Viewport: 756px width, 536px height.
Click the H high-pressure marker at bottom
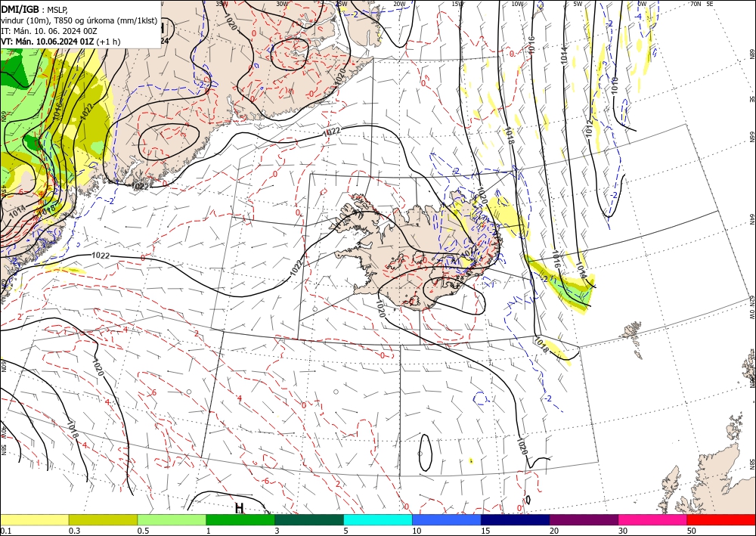(239, 508)
